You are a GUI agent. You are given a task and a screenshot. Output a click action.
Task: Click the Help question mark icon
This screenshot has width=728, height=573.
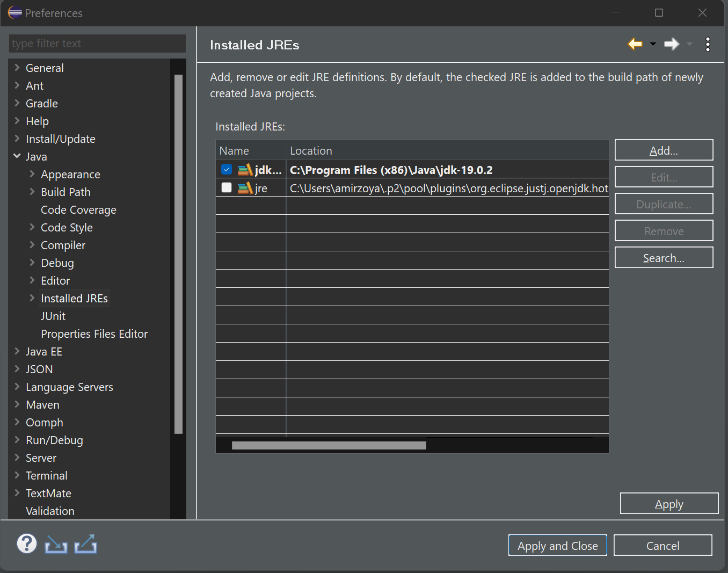click(x=26, y=544)
